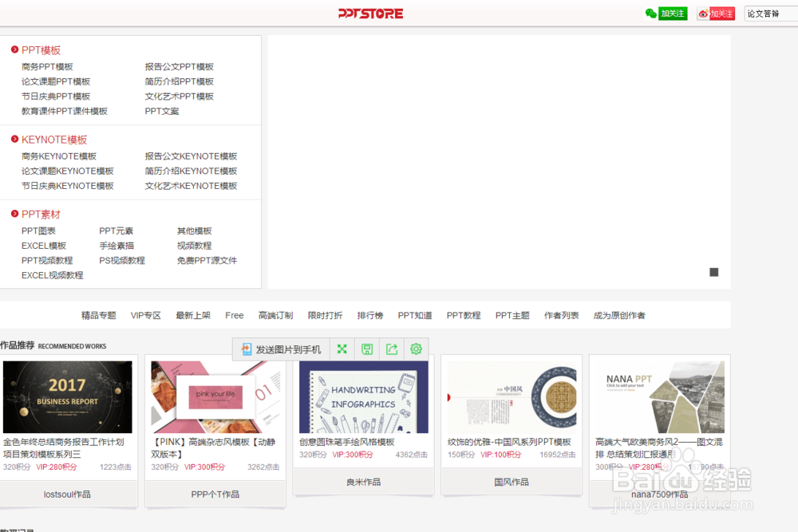Open 商务PPT模板 link
The height and width of the screenshot is (532, 798).
pos(47,67)
